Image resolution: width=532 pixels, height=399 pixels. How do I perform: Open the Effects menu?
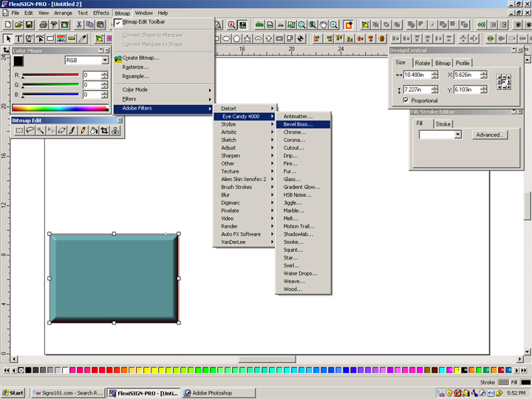point(101,13)
